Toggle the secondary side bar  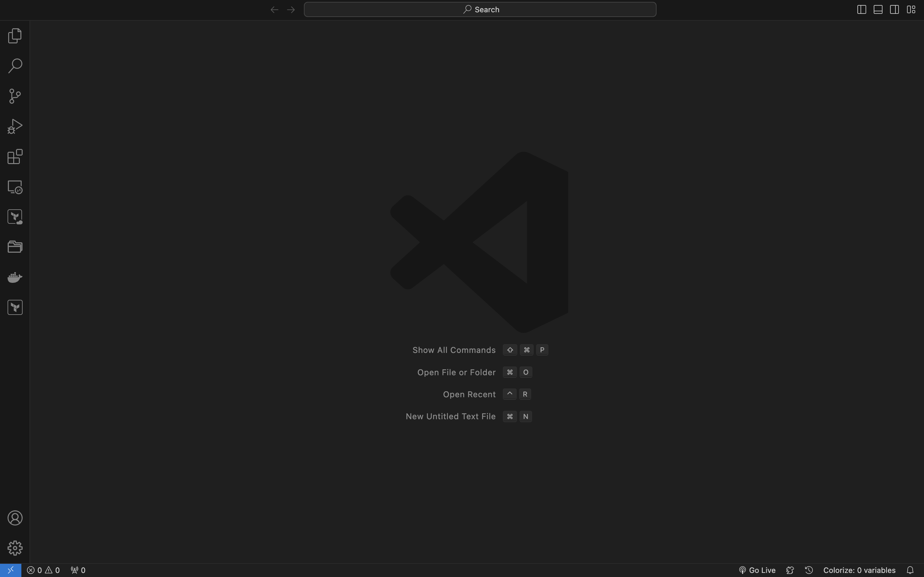894,9
